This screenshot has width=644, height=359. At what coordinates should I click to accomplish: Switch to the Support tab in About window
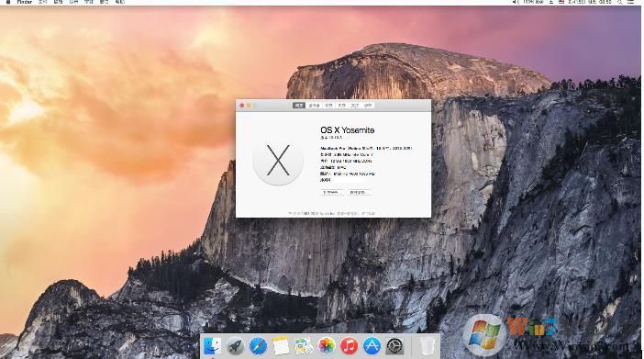coord(354,106)
